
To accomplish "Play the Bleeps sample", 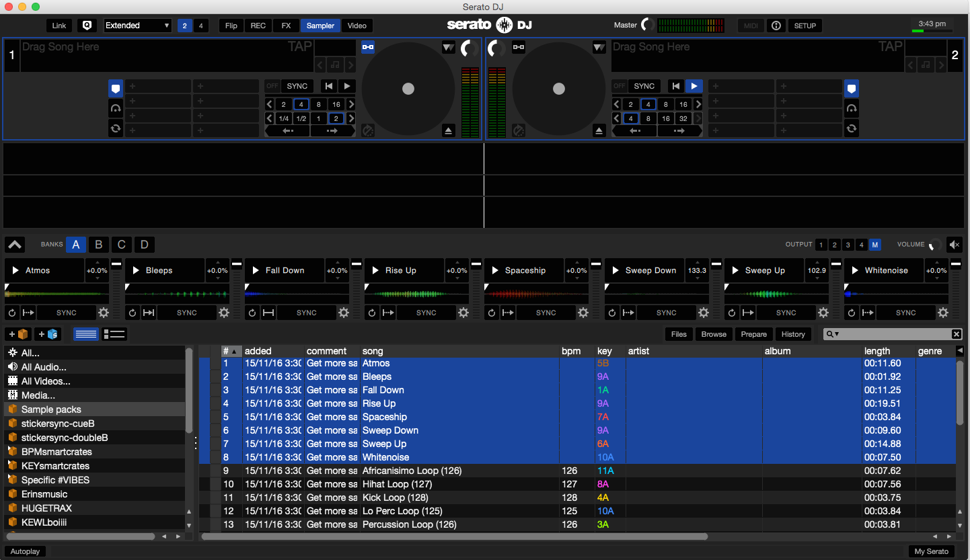I will click(x=136, y=270).
